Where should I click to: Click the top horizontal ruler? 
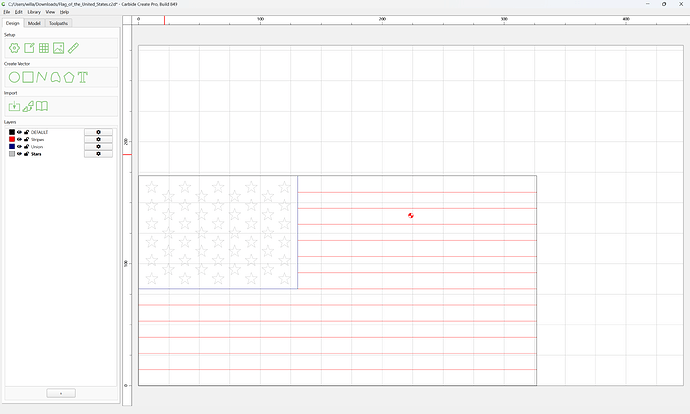411,20
